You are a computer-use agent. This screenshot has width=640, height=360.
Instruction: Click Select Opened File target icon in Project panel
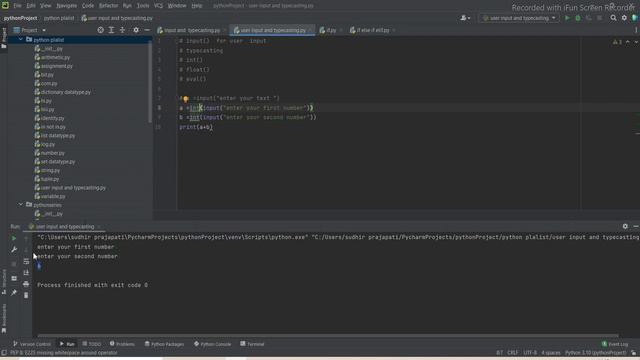click(100, 30)
